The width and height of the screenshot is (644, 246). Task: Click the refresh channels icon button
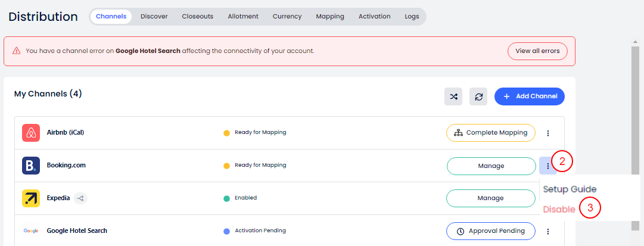478,96
